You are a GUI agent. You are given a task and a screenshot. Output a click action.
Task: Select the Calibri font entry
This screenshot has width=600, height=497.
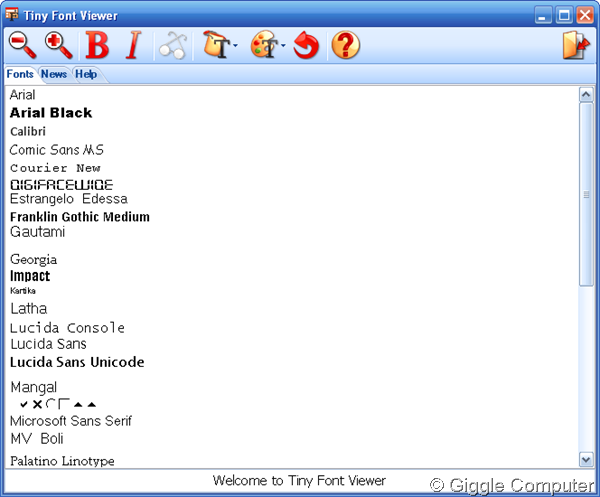[28, 131]
